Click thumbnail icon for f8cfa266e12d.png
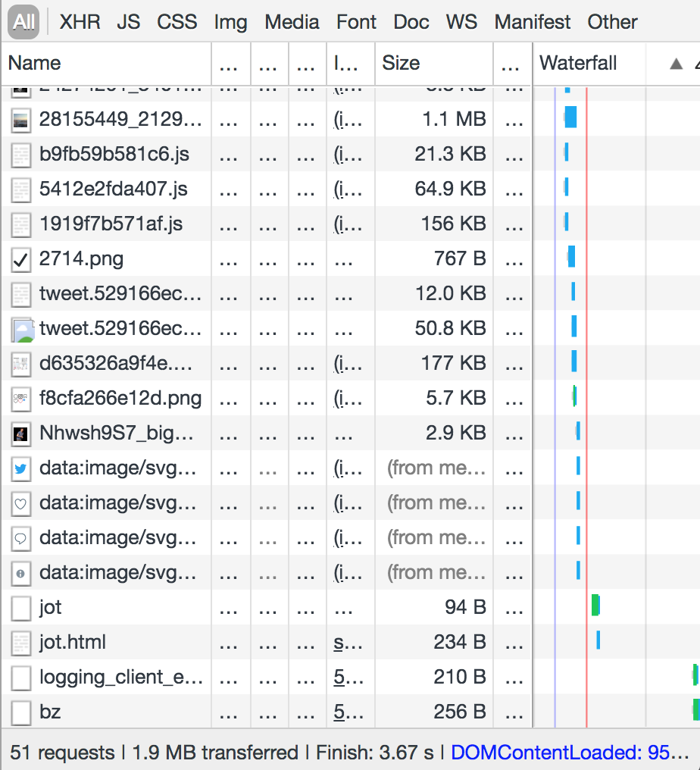The width and height of the screenshot is (700, 770). tap(20, 399)
